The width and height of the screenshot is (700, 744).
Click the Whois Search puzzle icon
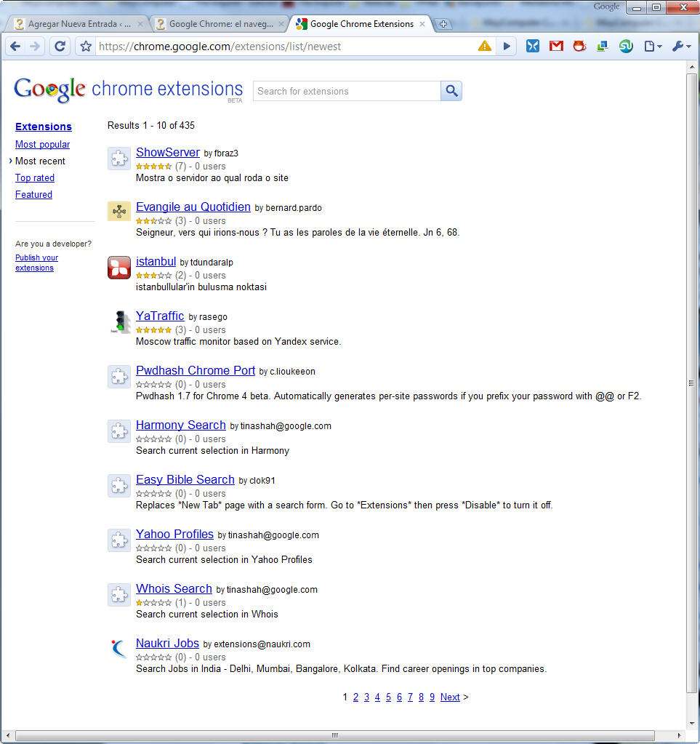tap(119, 595)
